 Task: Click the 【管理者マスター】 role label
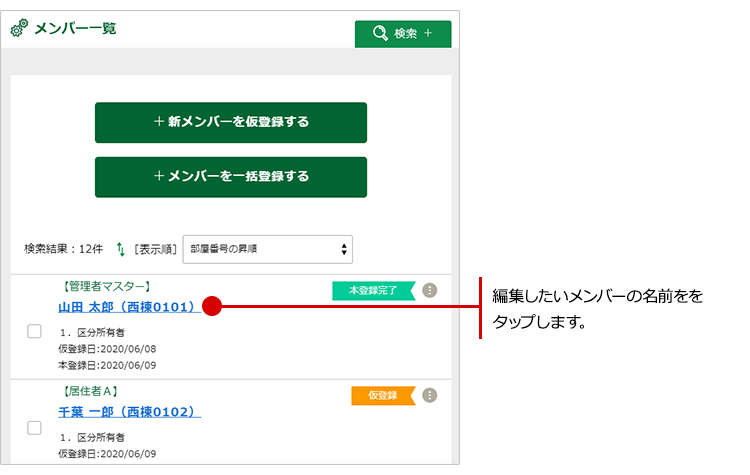[104, 286]
